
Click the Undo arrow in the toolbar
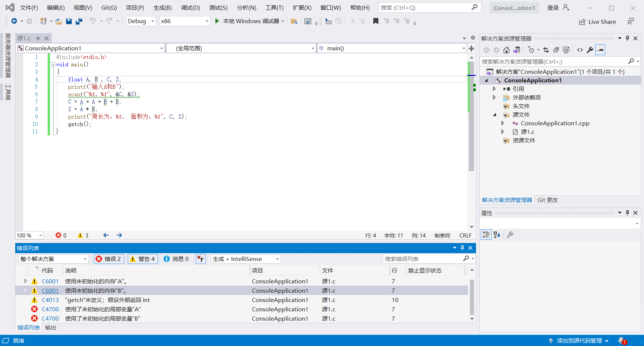pos(93,21)
